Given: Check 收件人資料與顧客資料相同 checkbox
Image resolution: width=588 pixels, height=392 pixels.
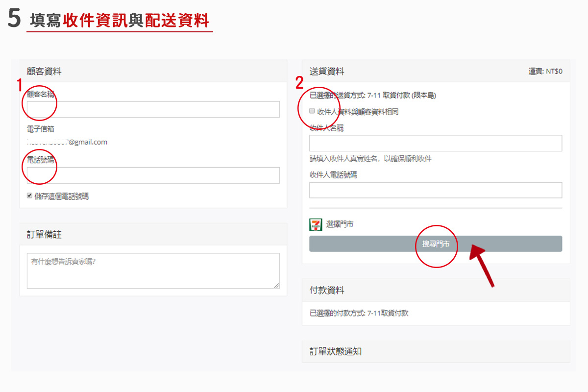Looking at the screenshot, I should click(x=312, y=111).
